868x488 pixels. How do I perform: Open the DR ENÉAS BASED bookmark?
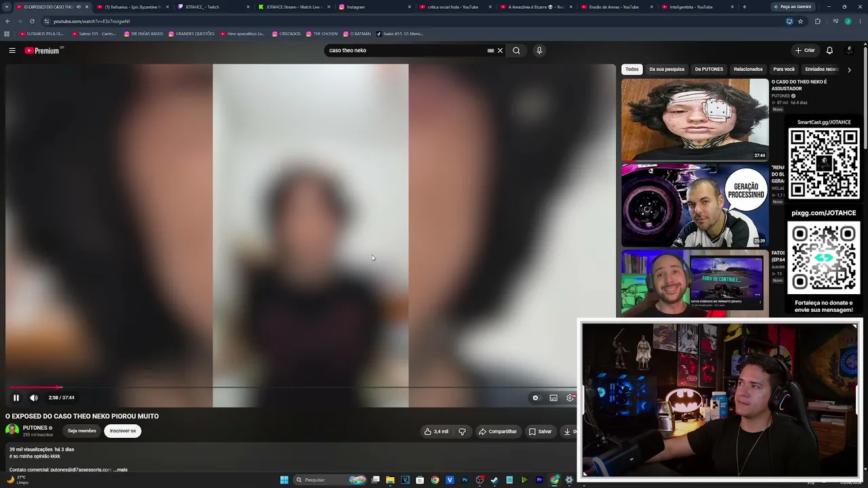(144, 34)
